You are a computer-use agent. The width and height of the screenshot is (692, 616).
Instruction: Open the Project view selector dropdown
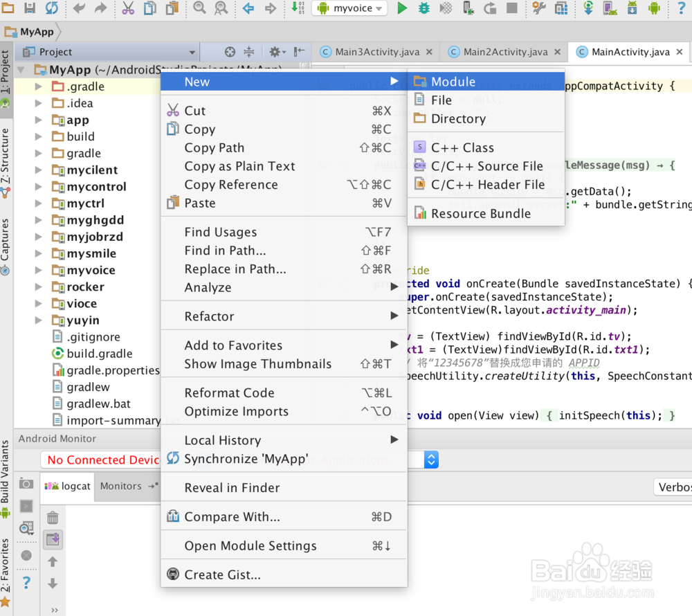109,52
